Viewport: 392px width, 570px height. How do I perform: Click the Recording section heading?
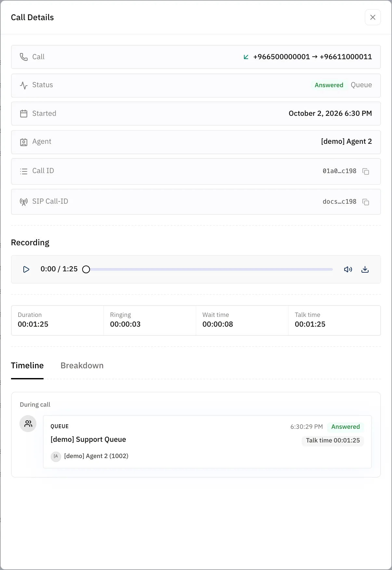(x=30, y=243)
